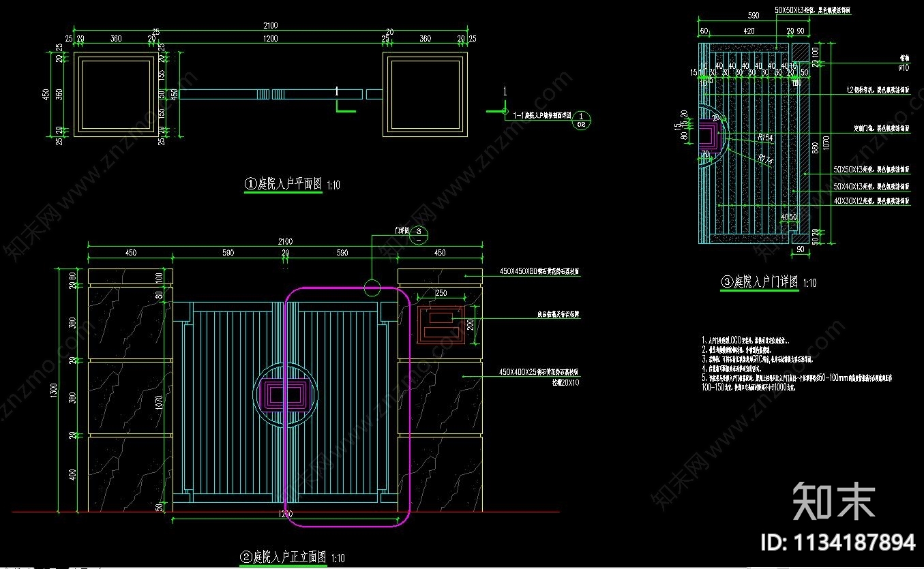924x569 pixels.
Task: Select the 450X400X25 stone cladding annotation
Action: click(539, 372)
